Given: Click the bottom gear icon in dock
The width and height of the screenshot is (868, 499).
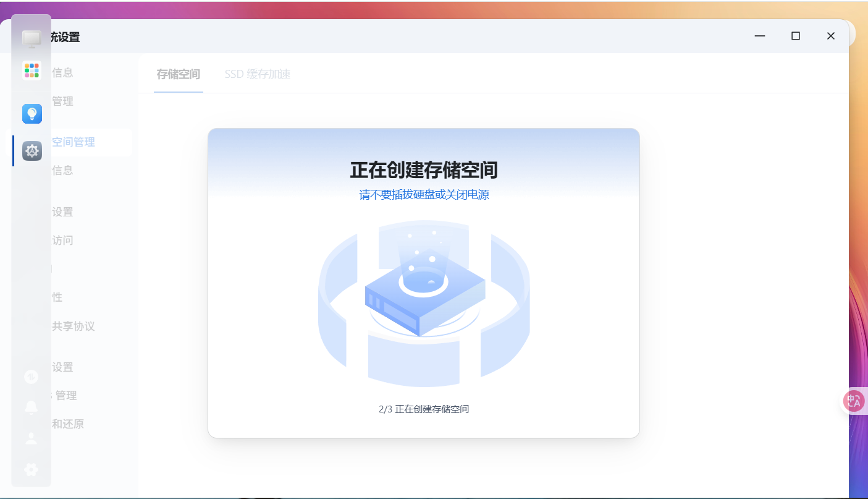Looking at the screenshot, I should (32, 469).
